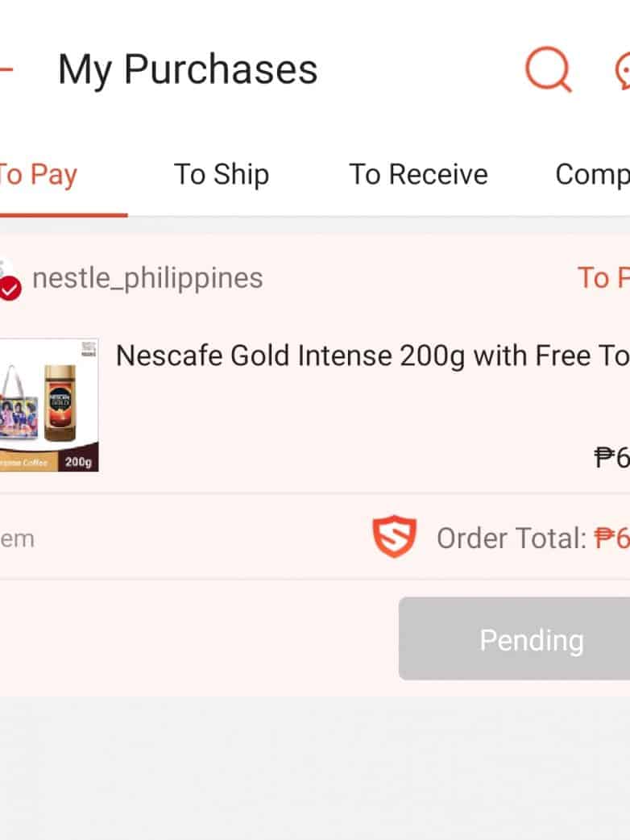Tap the Order Total label
This screenshot has height=840, width=630.
coord(511,539)
